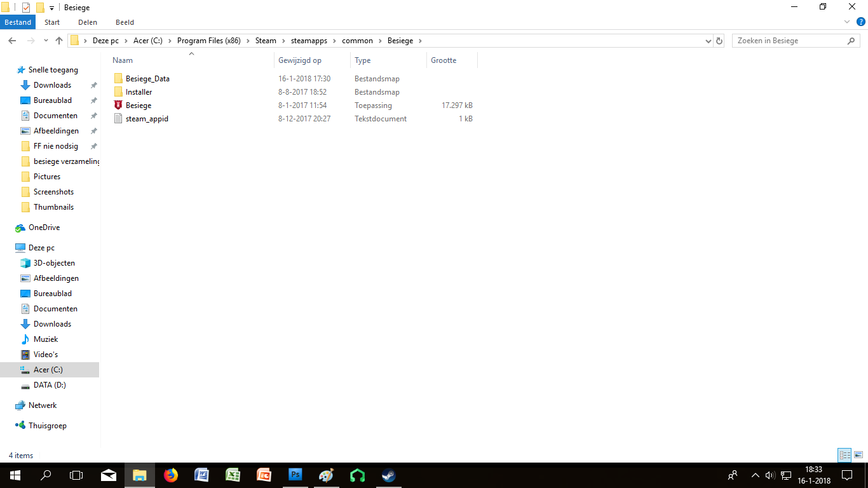Click the Properties quick access icon
Screen dimensions: 868x488
[x=26, y=8]
